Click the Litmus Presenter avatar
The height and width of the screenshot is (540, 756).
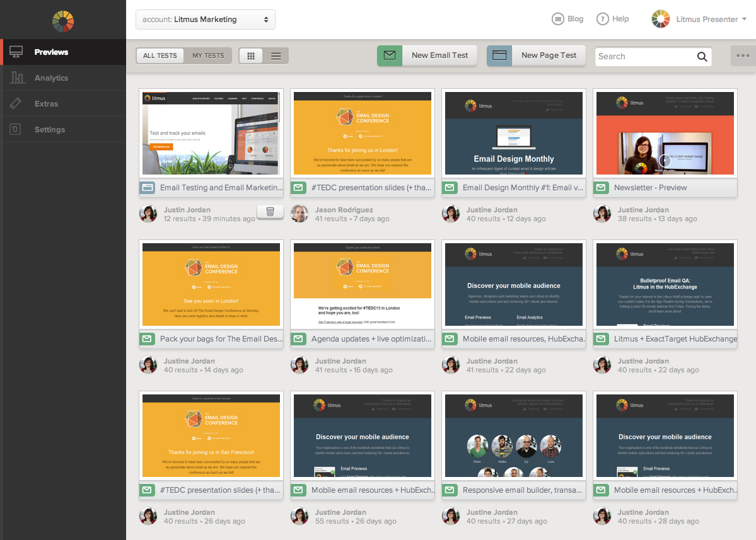[661, 20]
